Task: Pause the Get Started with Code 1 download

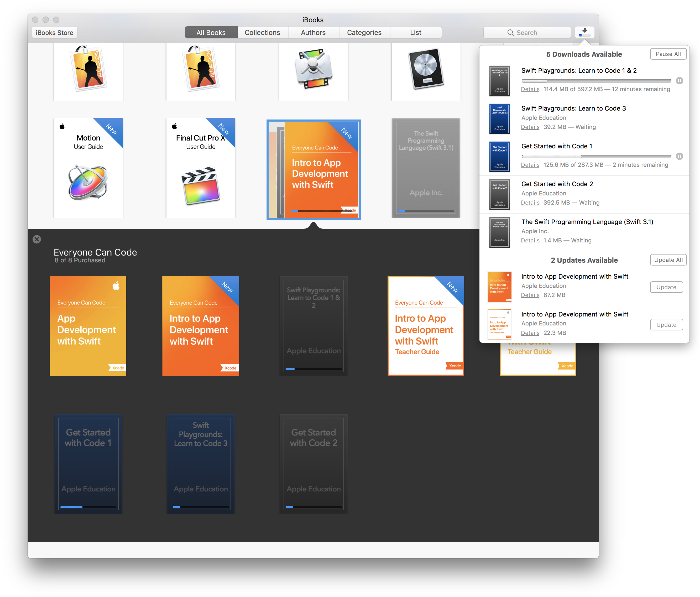Action: tap(679, 157)
